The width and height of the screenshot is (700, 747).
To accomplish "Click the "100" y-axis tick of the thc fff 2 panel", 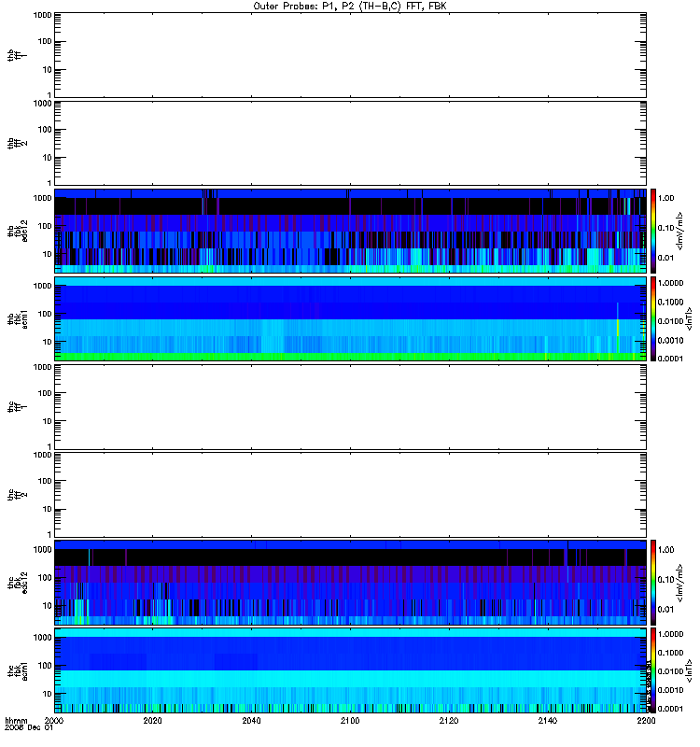I will click(x=45, y=481).
